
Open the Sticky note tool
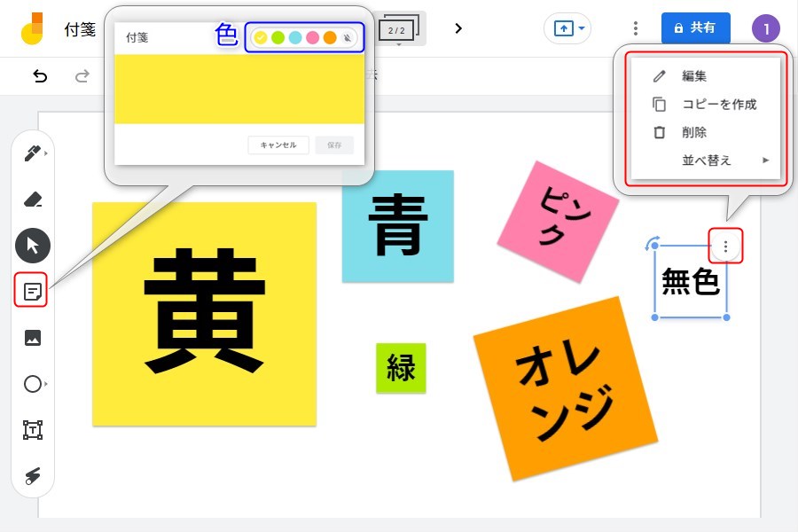(32, 291)
